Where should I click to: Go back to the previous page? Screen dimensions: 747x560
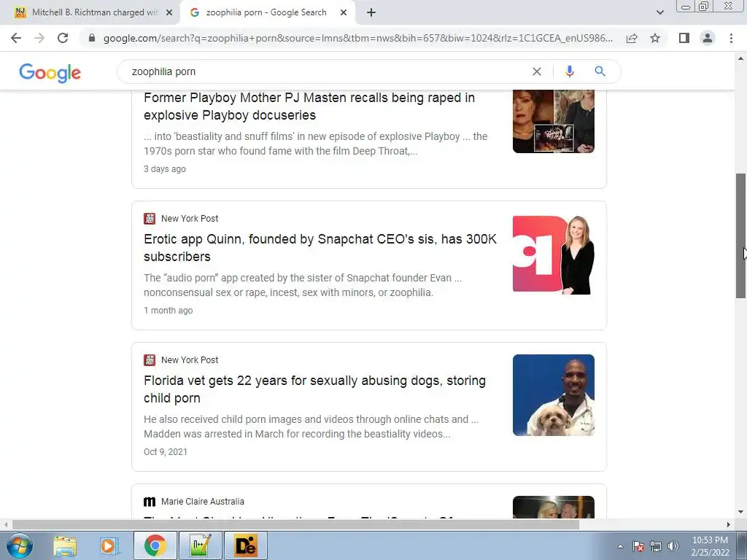(x=16, y=38)
